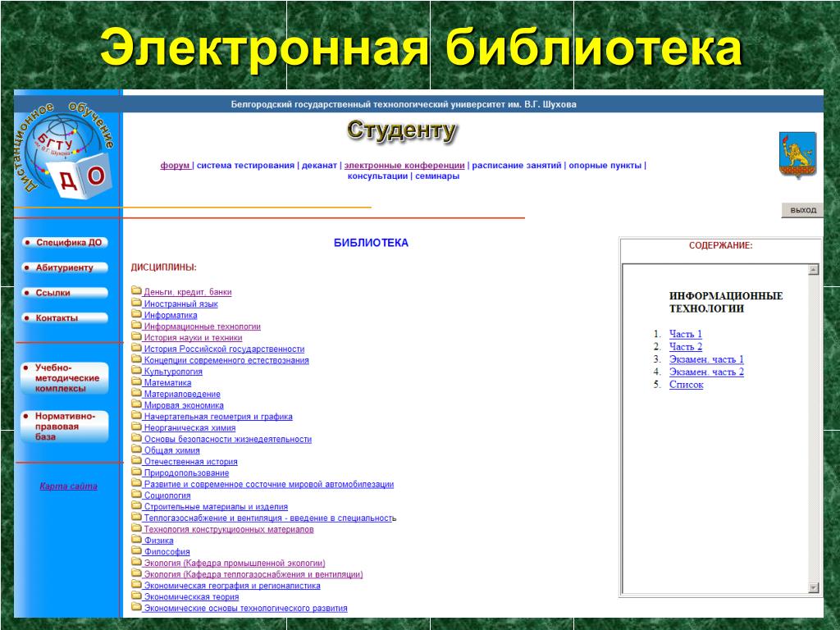Open Учебно-методические комплексы sidebar item
This screenshot has height=630, width=840.
[x=65, y=378]
